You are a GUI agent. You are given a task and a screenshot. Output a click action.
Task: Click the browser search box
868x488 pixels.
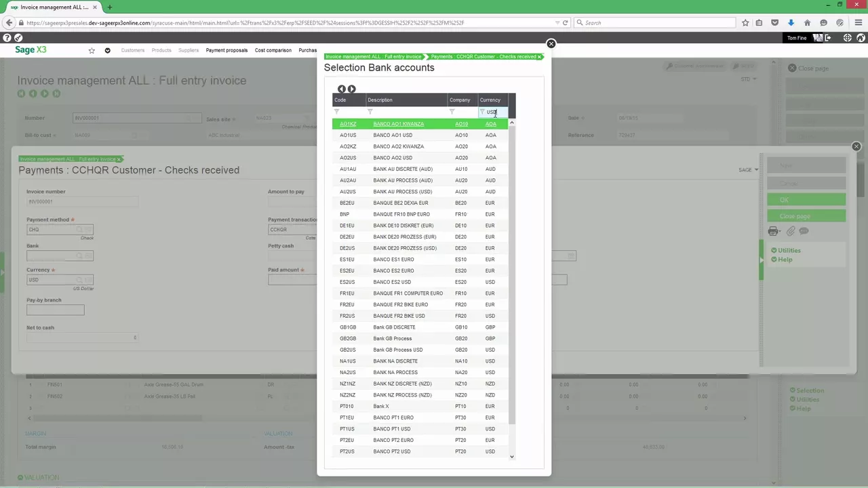coord(654,22)
